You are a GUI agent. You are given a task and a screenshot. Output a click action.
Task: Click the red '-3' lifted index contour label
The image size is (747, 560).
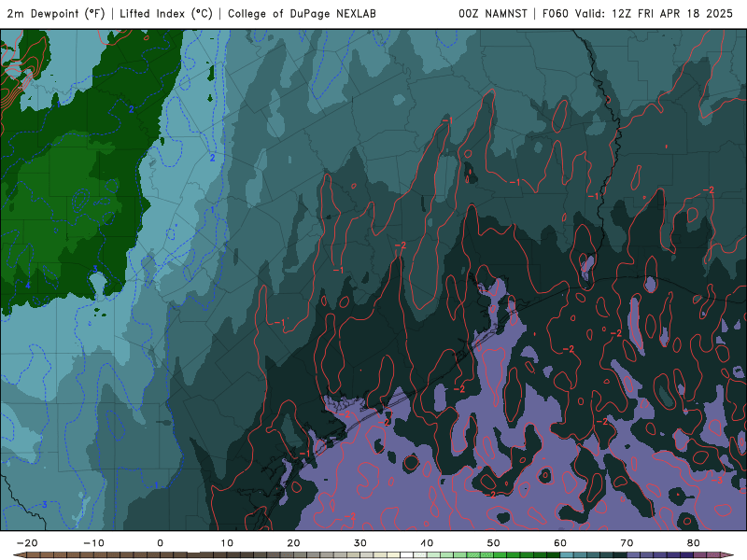(x=717, y=481)
